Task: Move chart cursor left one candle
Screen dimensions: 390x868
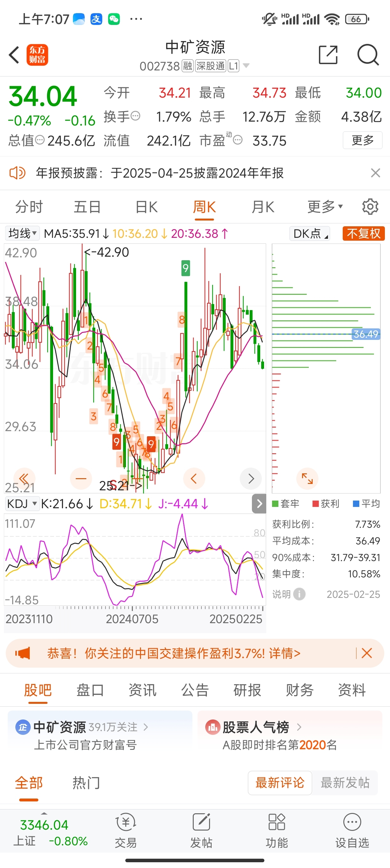Action: pyautogui.click(x=194, y=478)
